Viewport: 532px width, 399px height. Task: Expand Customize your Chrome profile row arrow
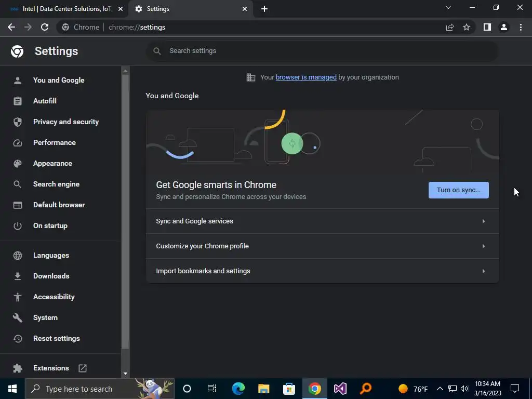(484, 246)
